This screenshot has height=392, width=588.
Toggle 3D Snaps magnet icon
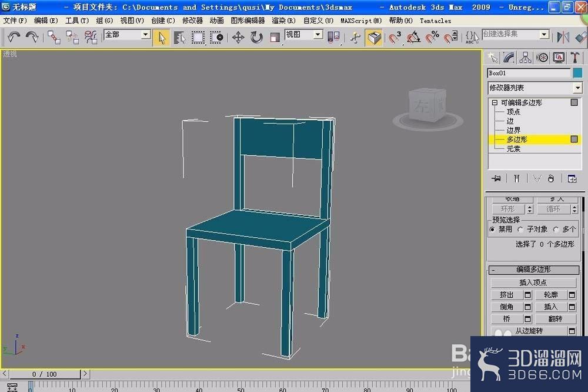[x=395, y=38]
